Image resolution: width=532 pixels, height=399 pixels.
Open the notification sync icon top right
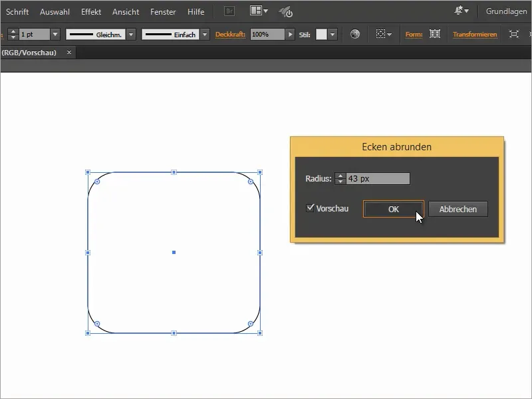click(459, 11)
